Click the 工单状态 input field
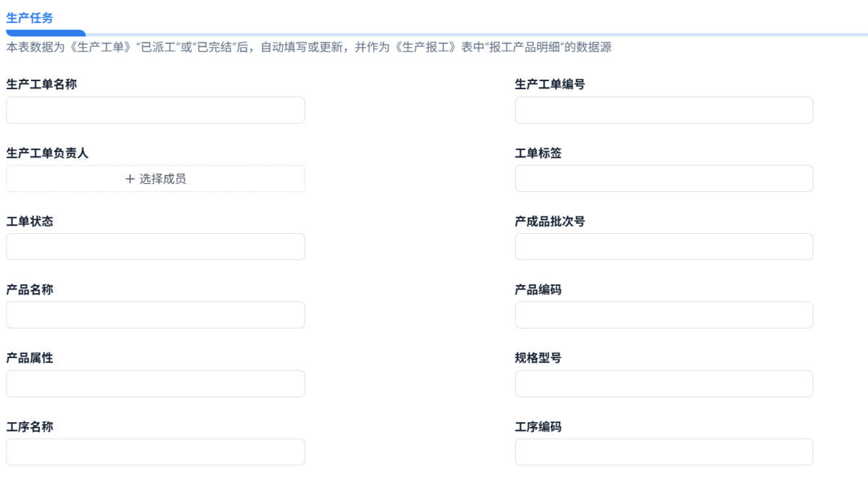This screenshot has height=477, width=868. coord(155,247)
